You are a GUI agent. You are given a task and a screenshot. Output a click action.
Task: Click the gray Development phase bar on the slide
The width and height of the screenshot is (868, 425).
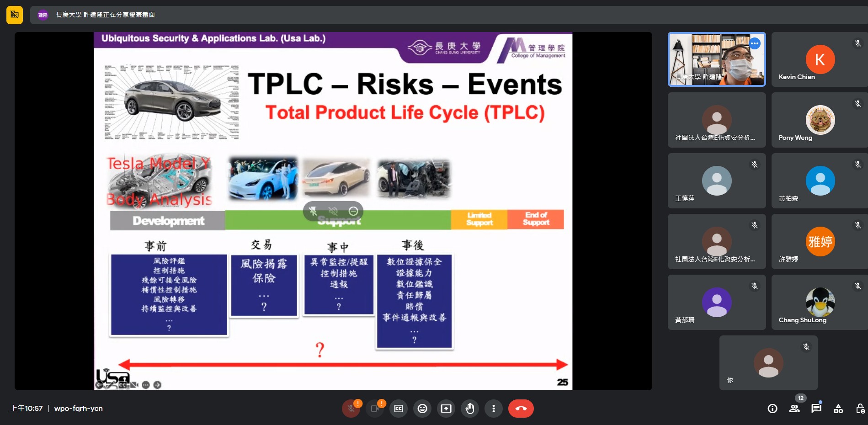pos(168,220)
